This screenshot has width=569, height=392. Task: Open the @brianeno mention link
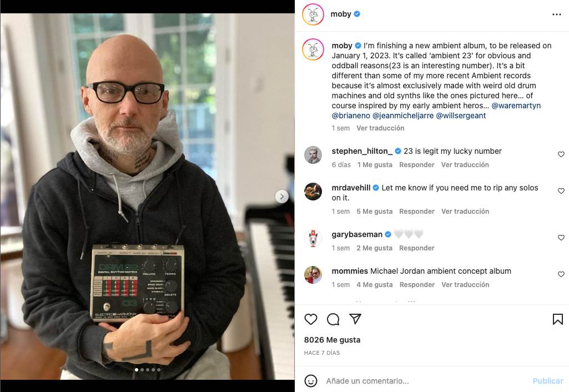(x=350, y=115)
